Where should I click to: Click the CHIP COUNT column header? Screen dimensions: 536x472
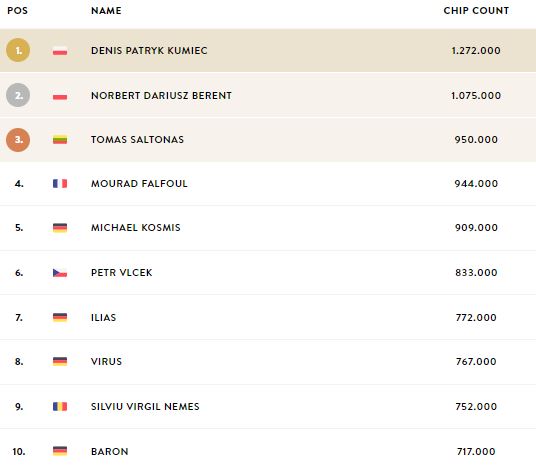pyautogui.click(x=476, y=11)
